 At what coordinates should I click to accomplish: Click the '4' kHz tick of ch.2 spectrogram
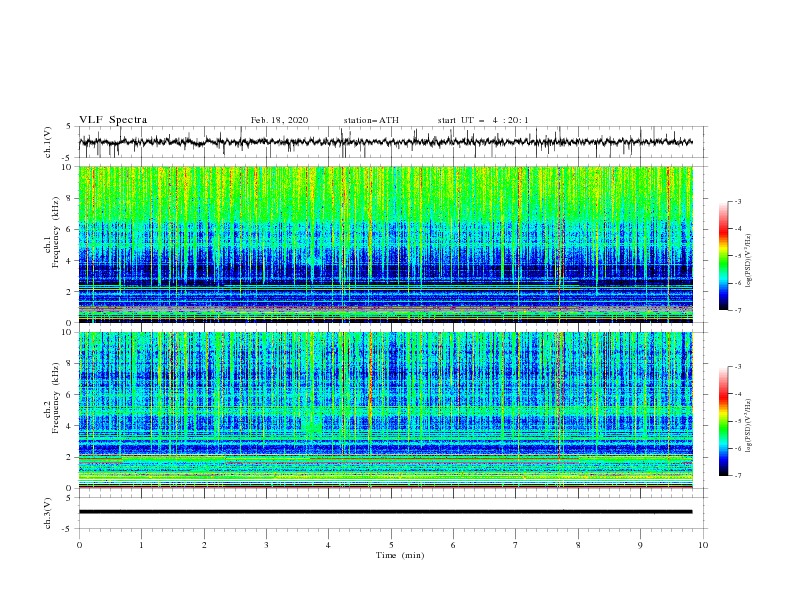(x=71, y=426)
